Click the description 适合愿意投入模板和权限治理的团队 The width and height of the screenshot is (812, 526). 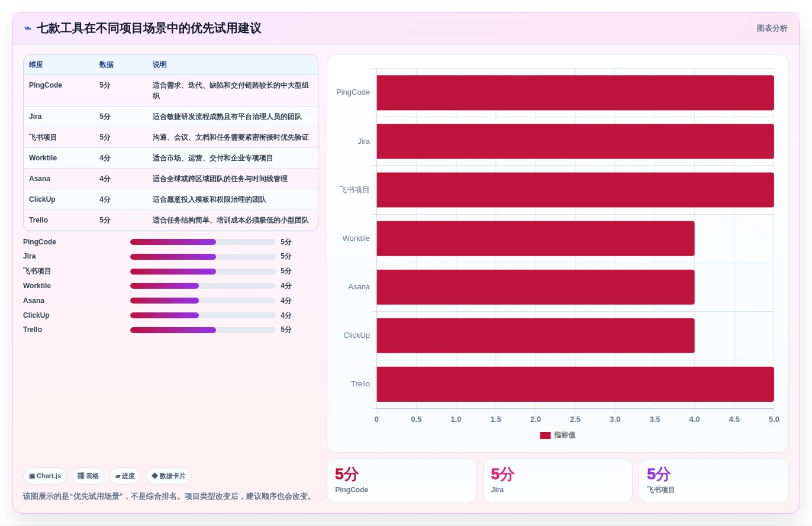point(210,199)
